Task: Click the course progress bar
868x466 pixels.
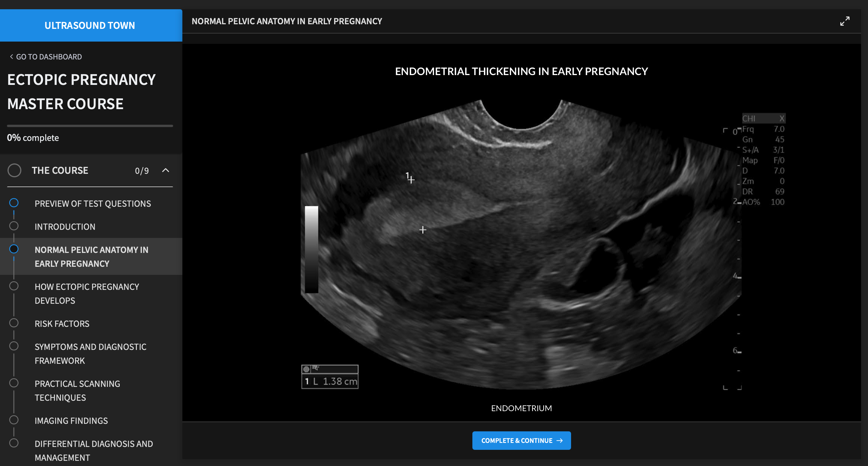Action: click(x=90, y=126)
